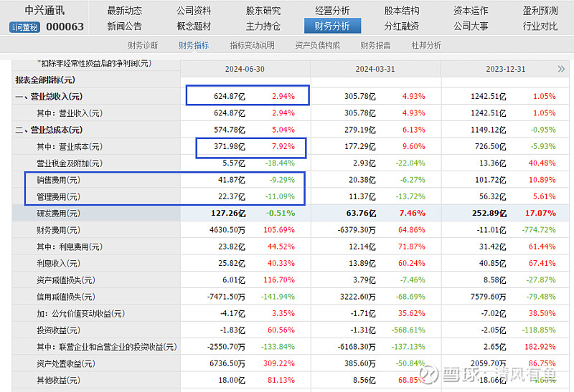
Task: Go to 分红融资 section
Action: [x=402, y=27]
